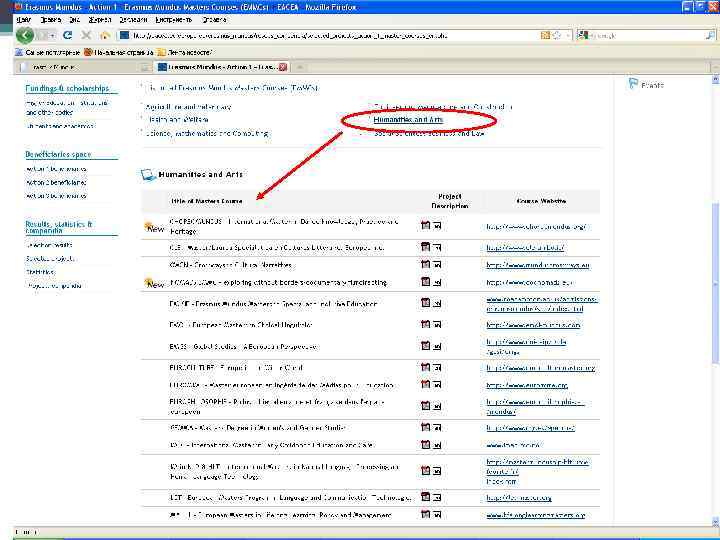Open the red PDF icon for Global Studies row
Image resolution: width=720 pixels, height=540 pixels.
[x=425, y=345]
